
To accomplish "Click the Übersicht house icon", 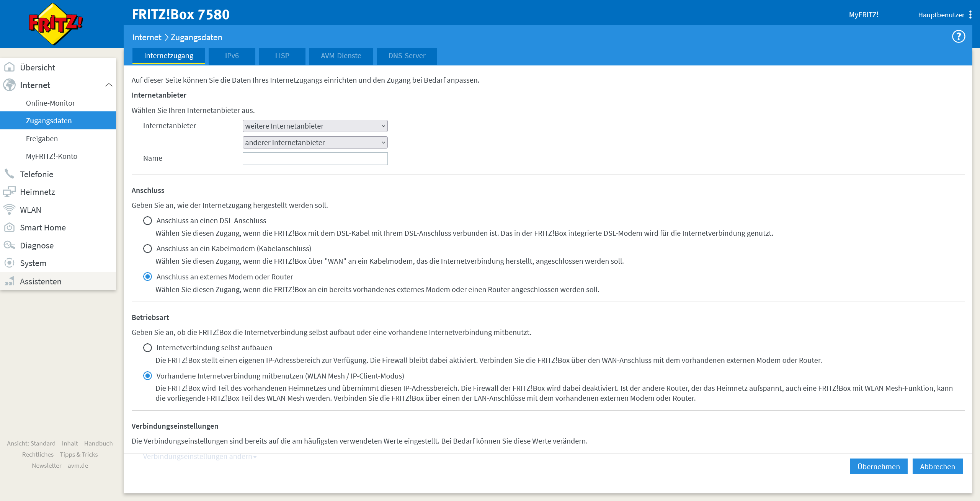I will click(x=9, y=67).
